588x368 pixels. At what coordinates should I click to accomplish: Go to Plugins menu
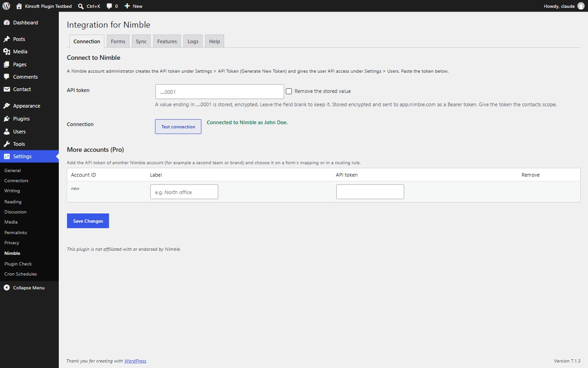click(29, 119)
